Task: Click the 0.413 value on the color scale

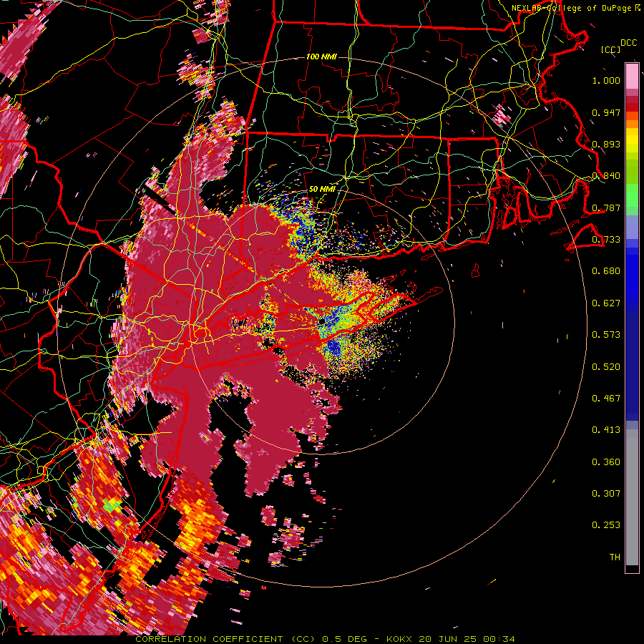Action: pos(606,430)
